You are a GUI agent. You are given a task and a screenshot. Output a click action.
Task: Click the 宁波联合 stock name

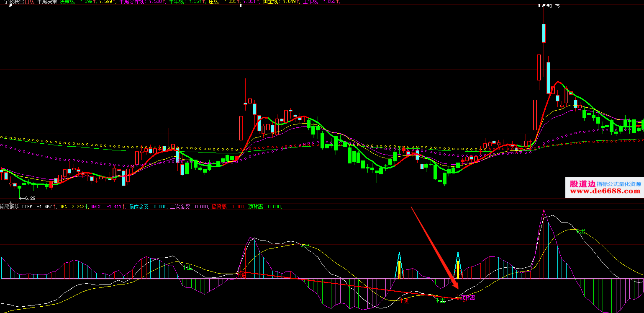click(x=12, y=2)
